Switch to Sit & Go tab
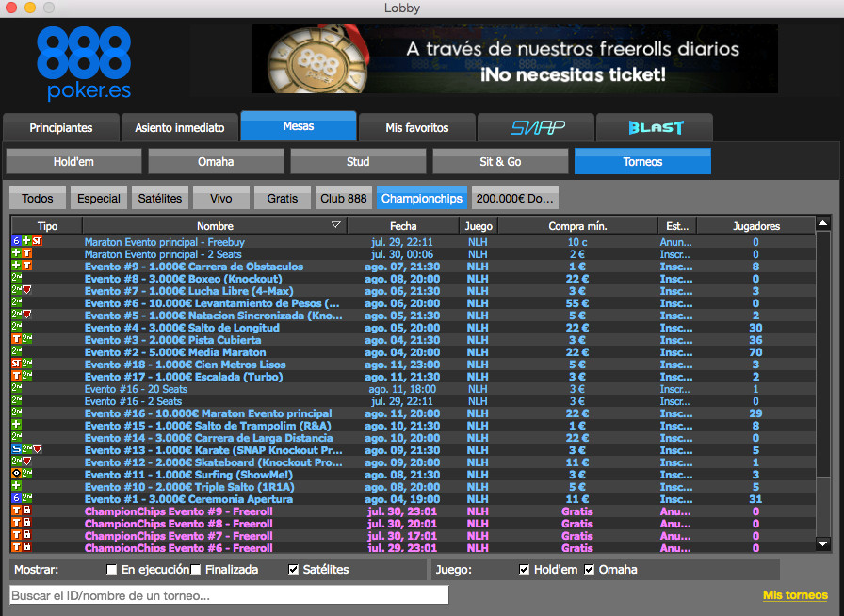This screenshot has width=844, height=616. tap(500, 162)
